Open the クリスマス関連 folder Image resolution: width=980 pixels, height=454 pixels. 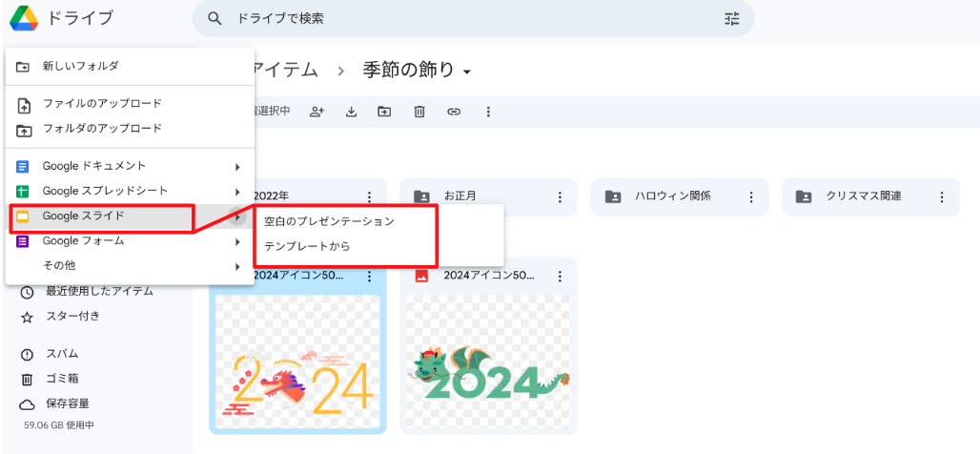(870, 197)
